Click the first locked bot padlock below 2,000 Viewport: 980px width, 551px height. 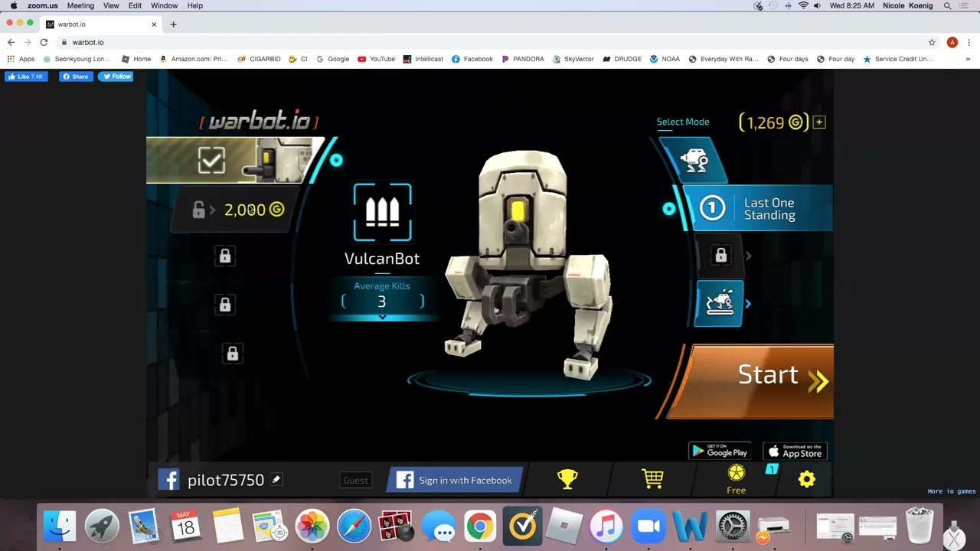point(225,256)
